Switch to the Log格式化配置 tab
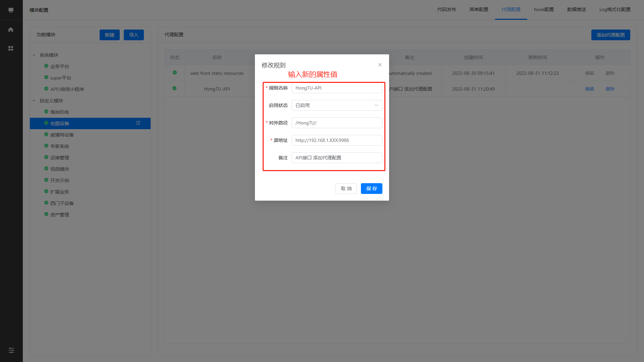644x362 pixels. 615,10
